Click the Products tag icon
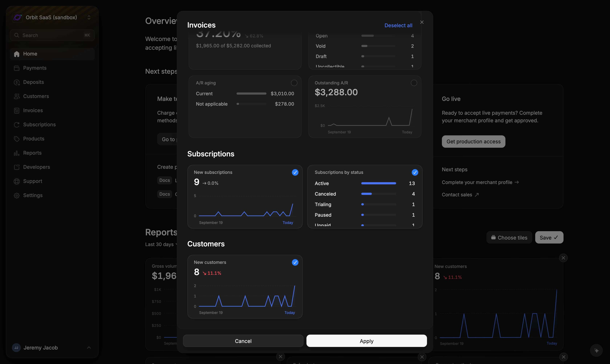This screenshot has width=610, height=364. pos(17,139)
